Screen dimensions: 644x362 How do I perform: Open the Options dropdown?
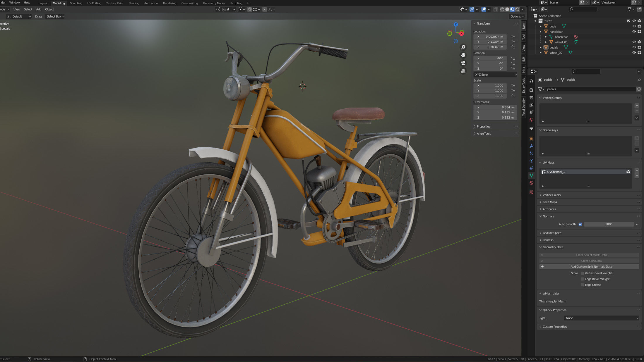click(x=517, y=17)
